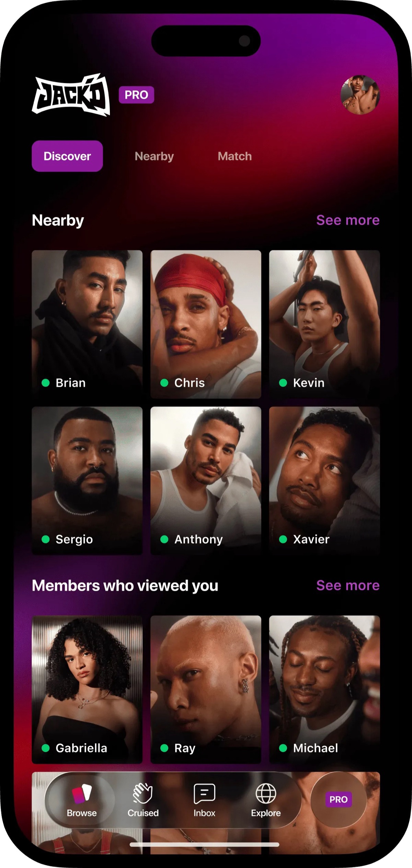Select the Discover tab

[67, 156]
